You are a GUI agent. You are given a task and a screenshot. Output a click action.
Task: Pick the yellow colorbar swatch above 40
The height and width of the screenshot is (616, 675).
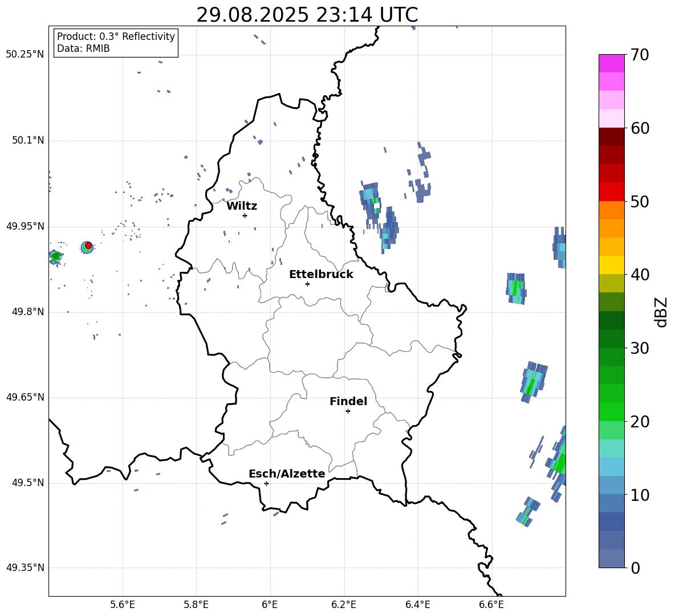point(611,265)
